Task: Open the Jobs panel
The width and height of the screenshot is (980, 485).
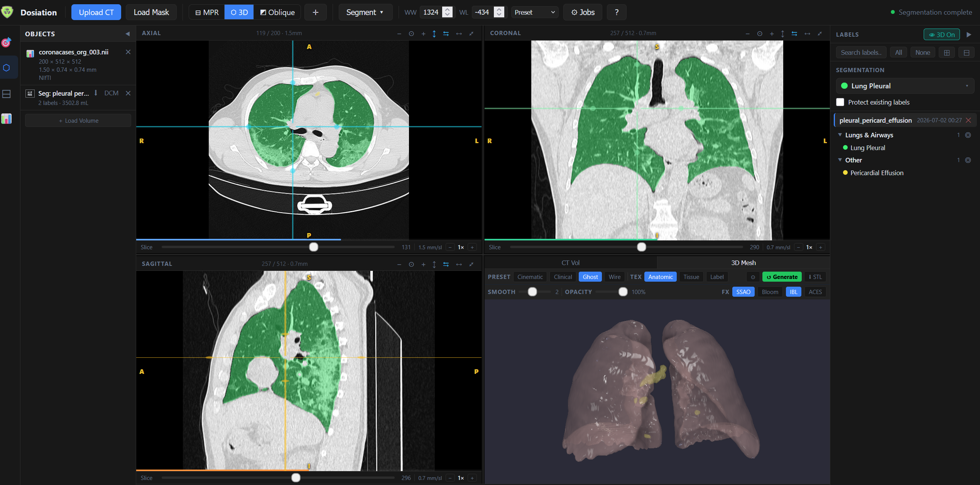Action: pyautogui.click(x=583, y=12)
